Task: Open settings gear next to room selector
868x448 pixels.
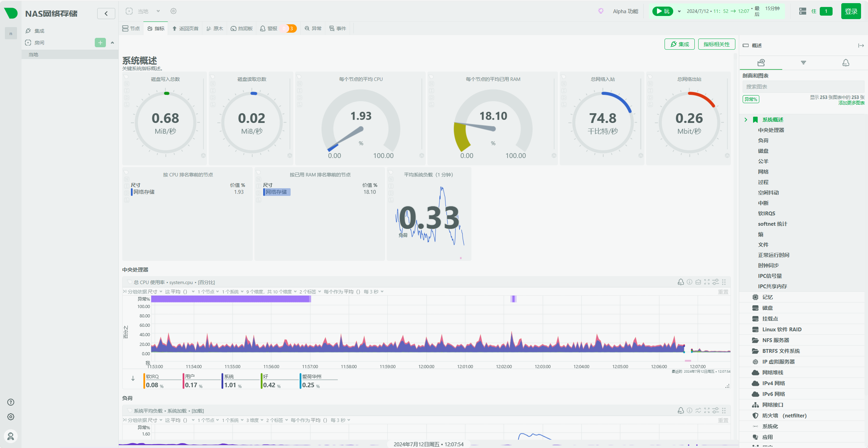Action: pos(174,11)
